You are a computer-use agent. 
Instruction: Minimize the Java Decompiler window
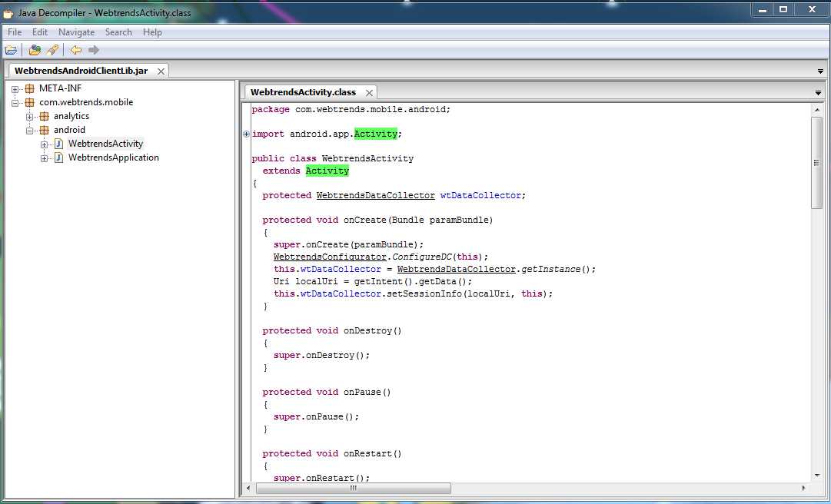click(763, 9)
